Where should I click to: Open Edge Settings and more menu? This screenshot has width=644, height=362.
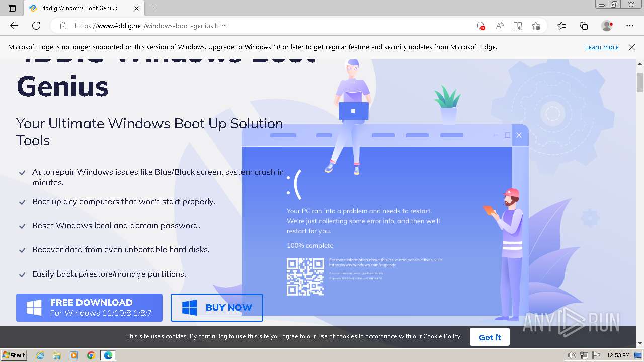coord(630,26)
